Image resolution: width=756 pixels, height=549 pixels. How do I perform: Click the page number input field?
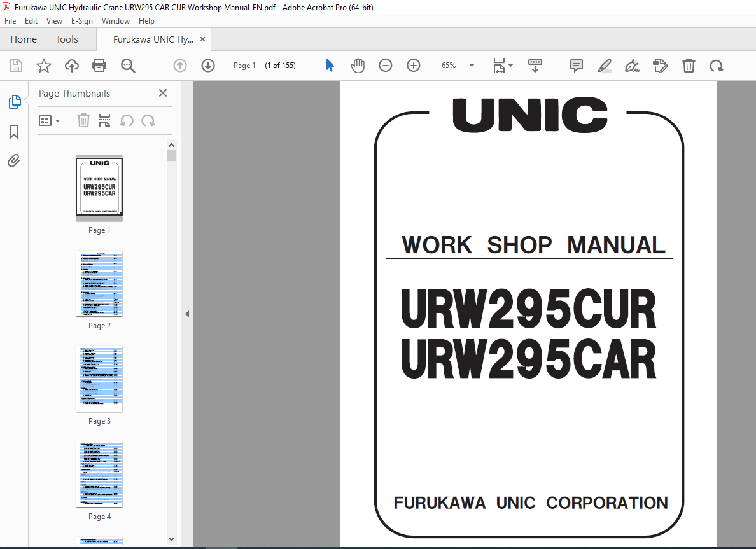click(244, 66)
